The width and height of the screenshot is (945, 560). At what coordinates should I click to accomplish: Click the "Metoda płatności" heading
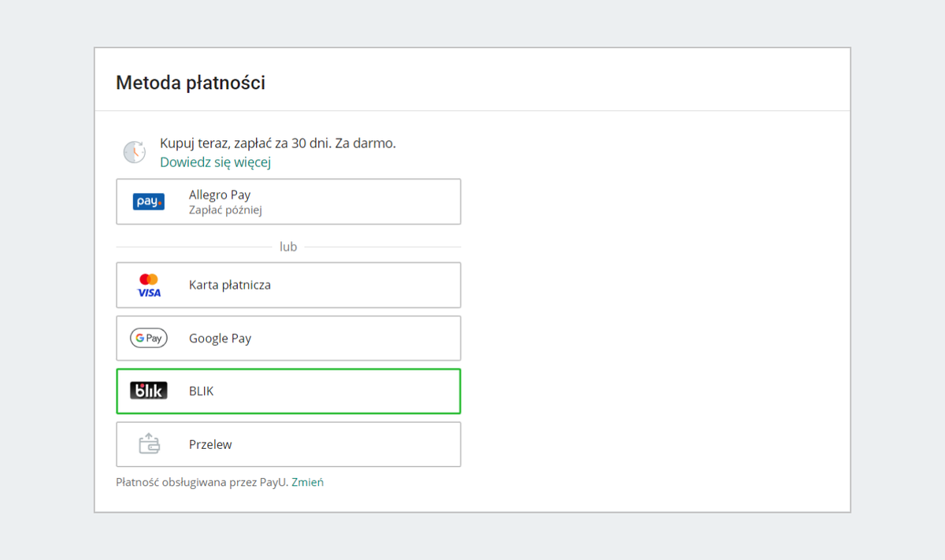click(x=191, y=83)
